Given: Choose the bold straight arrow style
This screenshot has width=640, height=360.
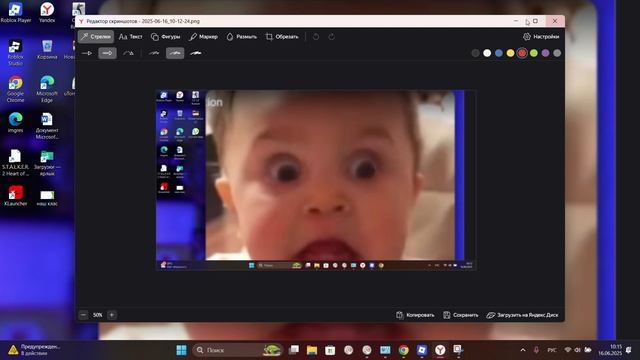Looking at the screenshot, I should coord(107,53).
